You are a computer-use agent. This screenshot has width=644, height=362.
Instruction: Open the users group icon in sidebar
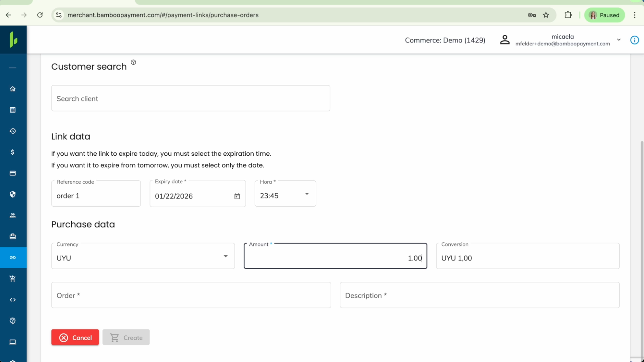point(13,216)
